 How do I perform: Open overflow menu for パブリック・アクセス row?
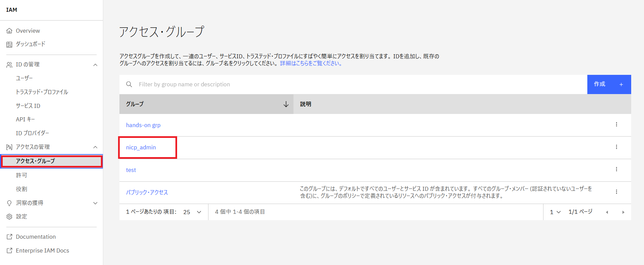pos(616,192)
